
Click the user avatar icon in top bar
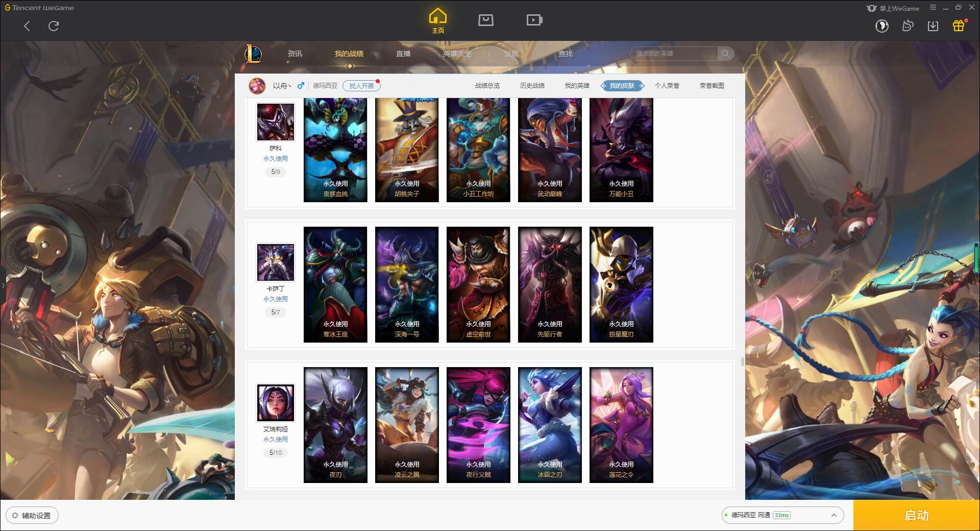click(x=882, y=26)
